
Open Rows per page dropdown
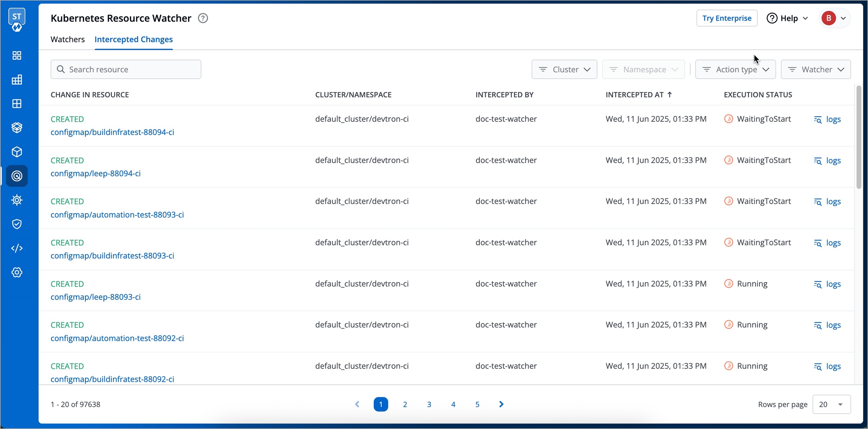tap(831, 404)
